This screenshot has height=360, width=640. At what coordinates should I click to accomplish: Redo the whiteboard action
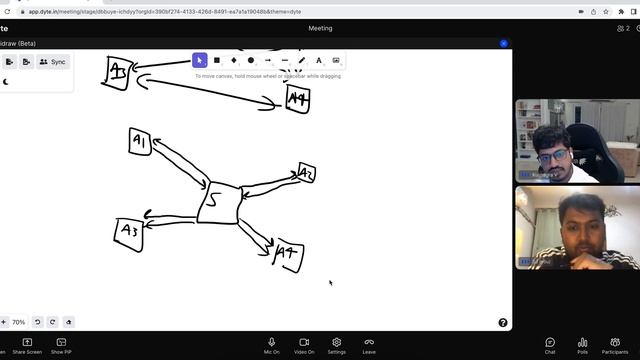(52, 322)
